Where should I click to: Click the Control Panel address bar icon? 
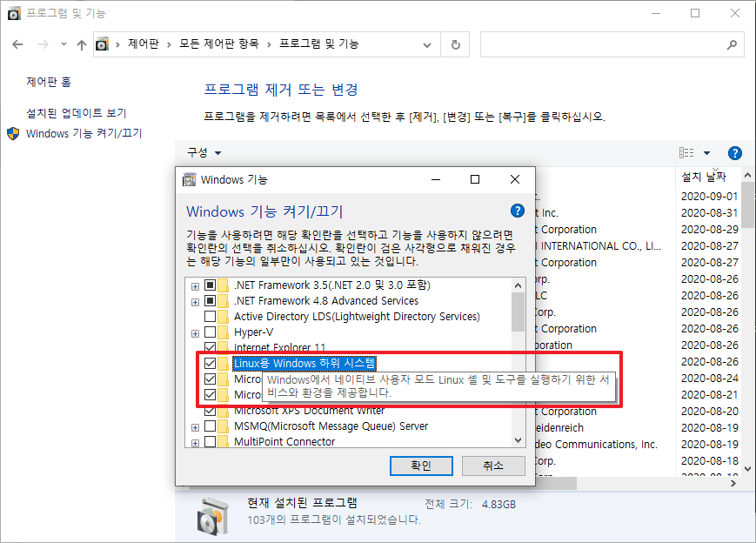[x=102, y=44]
